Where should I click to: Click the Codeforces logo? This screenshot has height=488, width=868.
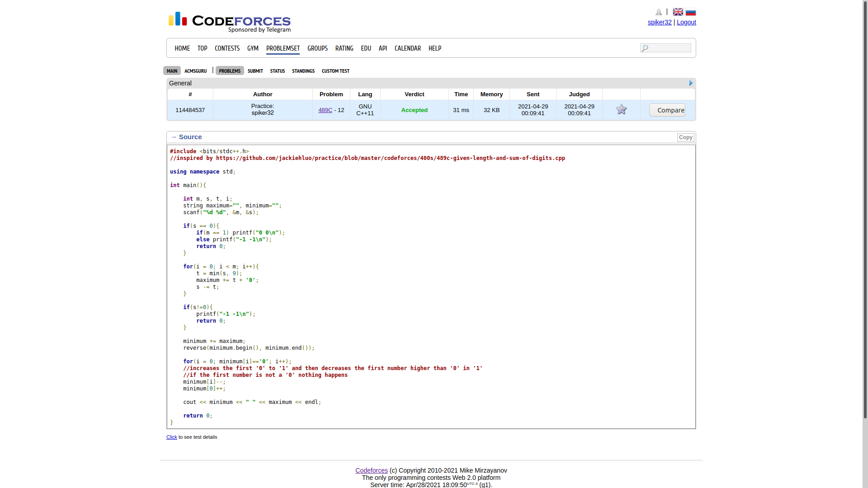tap(230, 22)
